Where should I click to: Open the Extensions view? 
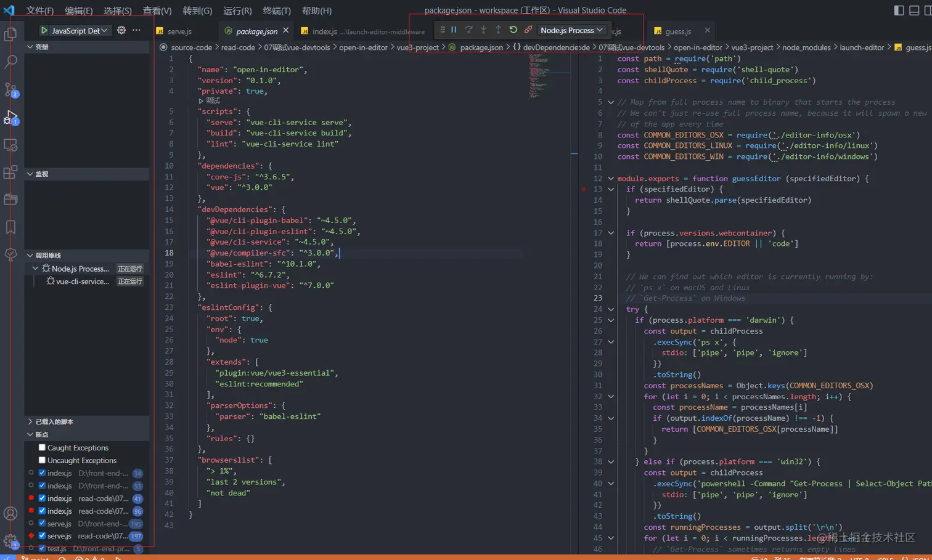click(x=10, y=172)
